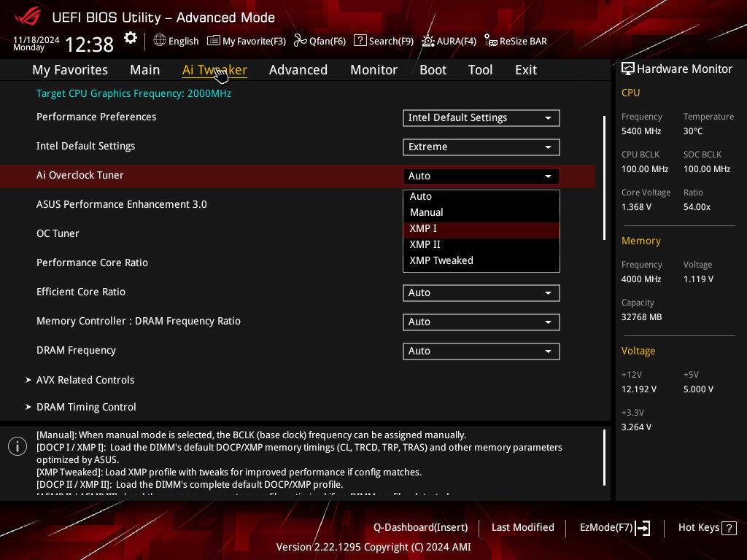Viewport: 747px width, 560px height.
Task: Click the globe language icon
Action: (160, 41)
